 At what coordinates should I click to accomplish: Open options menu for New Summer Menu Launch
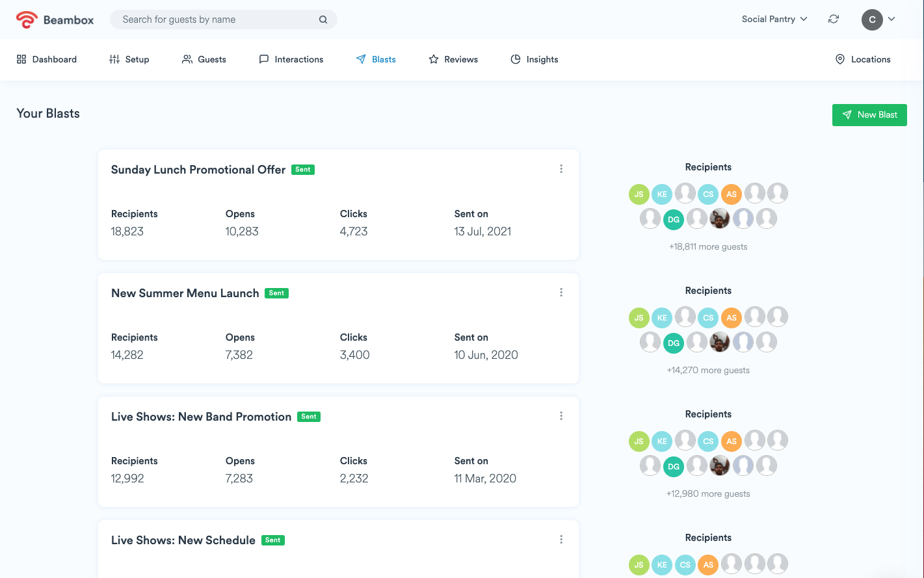pos(561,293)
